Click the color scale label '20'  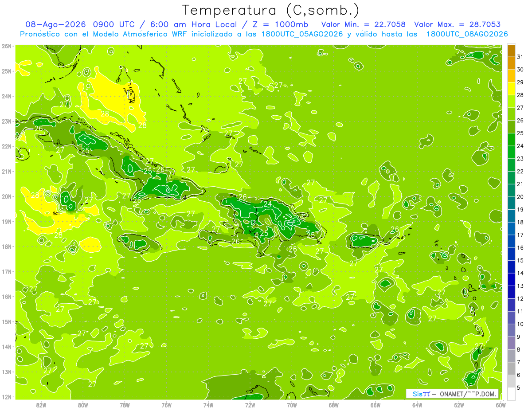(x=520, y=197)
